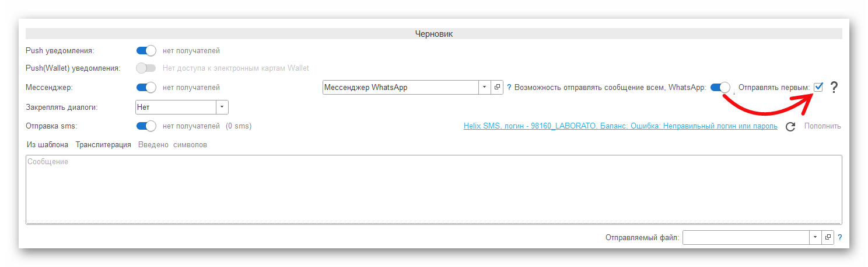Click the Отправка sms label
Image resolution: width=868 pixels, height=267 pixels.
[52, 126]
